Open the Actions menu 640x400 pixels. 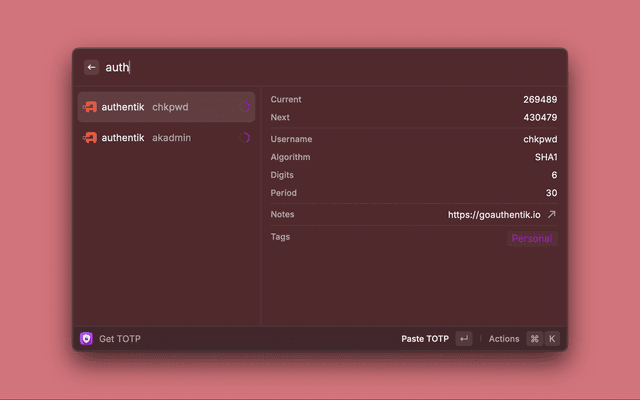504,339
